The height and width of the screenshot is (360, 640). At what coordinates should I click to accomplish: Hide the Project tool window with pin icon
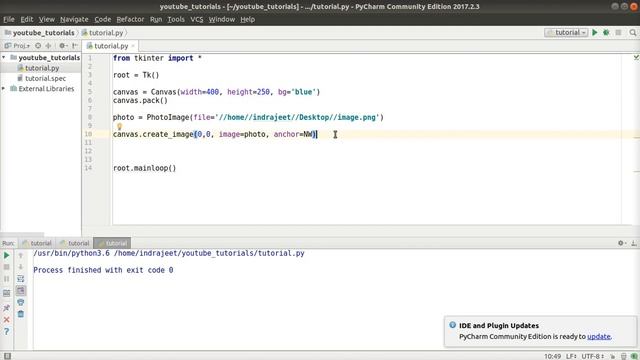pos(75,46)
